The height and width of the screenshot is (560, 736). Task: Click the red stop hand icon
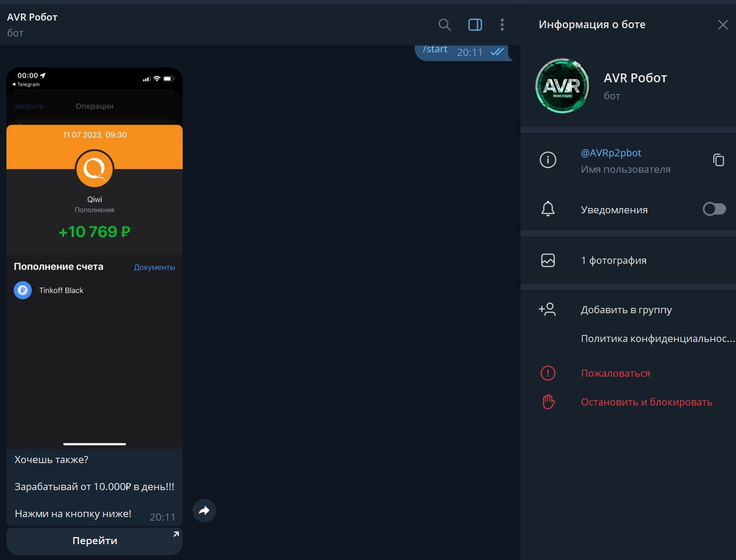548,402
